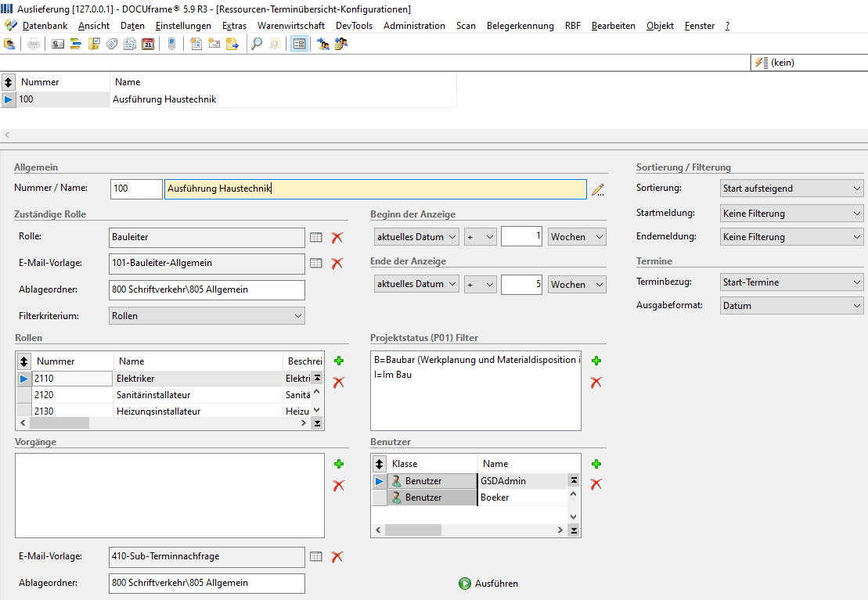Open the Datenbank menu
This screenshot has width=868, height=600.
point(45,26)
